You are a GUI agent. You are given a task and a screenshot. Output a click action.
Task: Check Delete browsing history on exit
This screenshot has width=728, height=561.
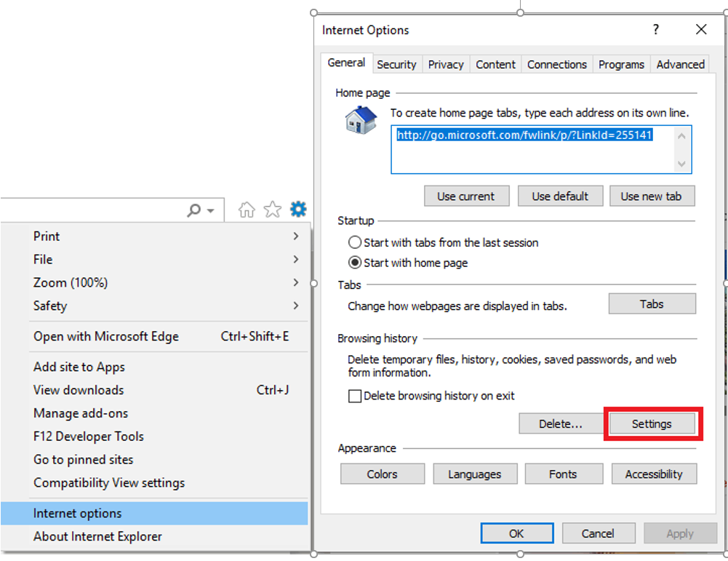(x=355, y=396)
